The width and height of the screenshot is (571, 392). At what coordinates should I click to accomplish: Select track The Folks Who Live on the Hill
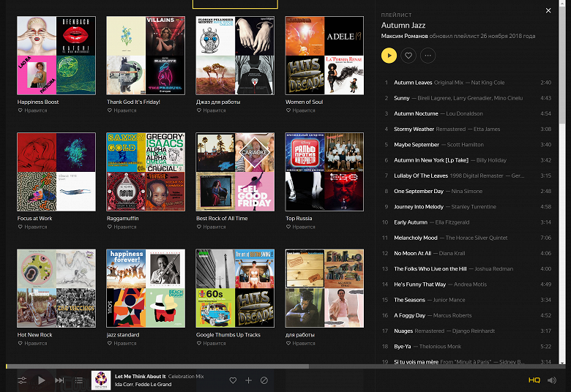(x=468, y=269)
